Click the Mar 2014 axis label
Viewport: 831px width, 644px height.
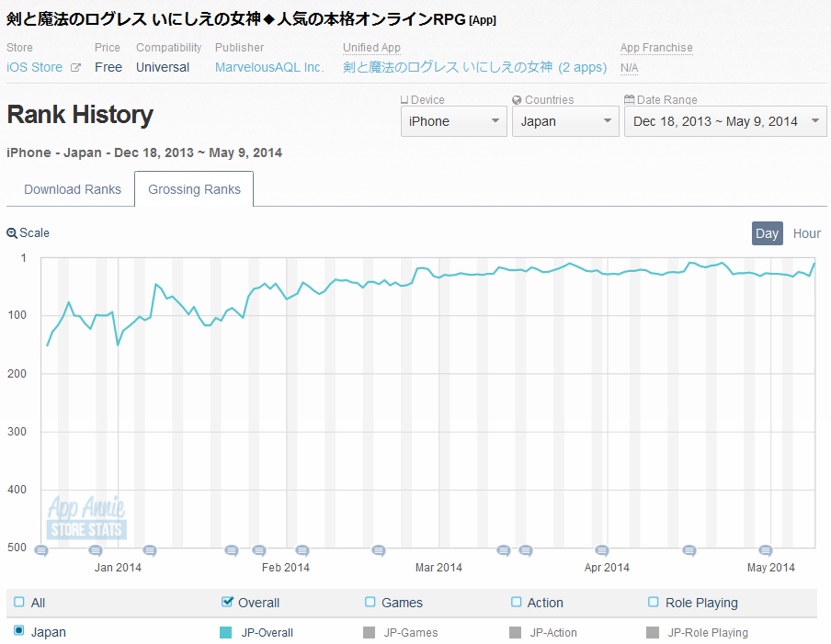[x=438, y=568]
